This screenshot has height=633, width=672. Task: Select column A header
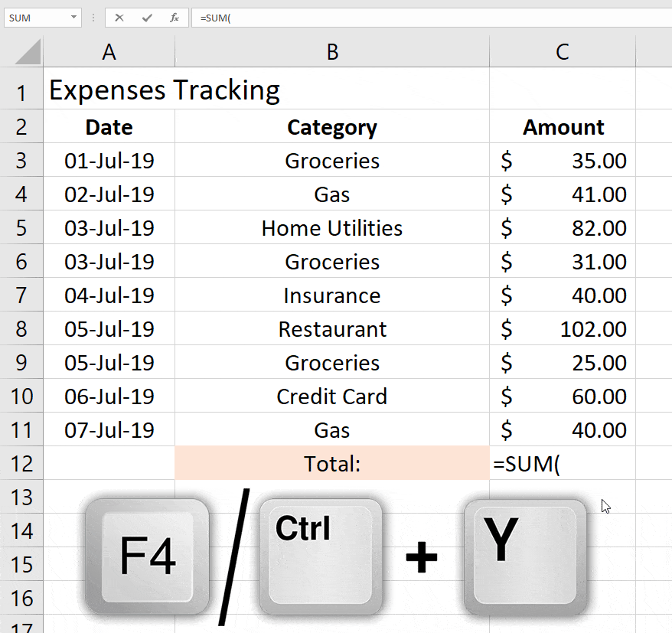pos(109,51)
